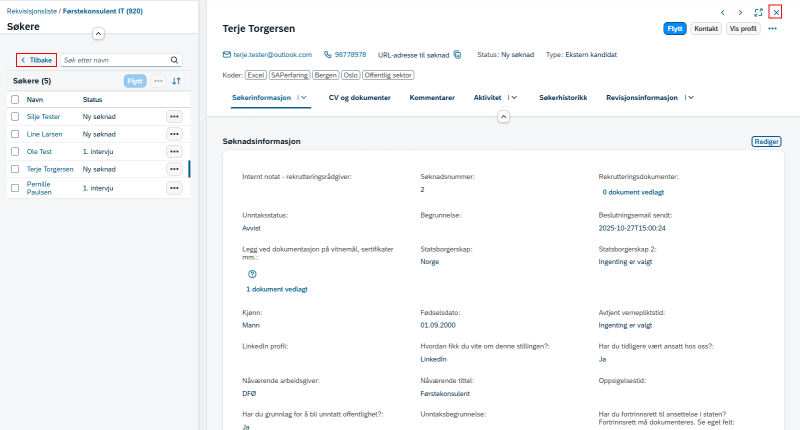Image resolution: width=800 pixels, height=430 pixels.
Task: Sort the applicant list
Action: tap(177, 81)
